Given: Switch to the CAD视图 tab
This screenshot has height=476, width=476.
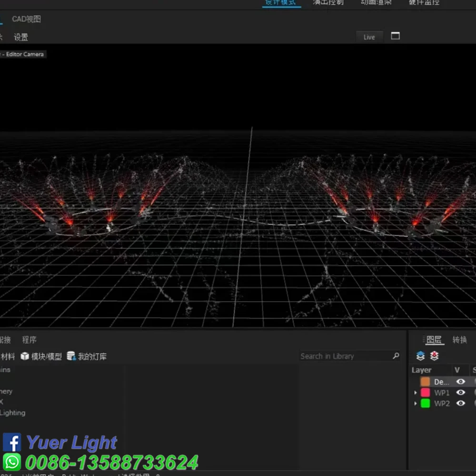Looking at the screenshot, I should [26, 19].
